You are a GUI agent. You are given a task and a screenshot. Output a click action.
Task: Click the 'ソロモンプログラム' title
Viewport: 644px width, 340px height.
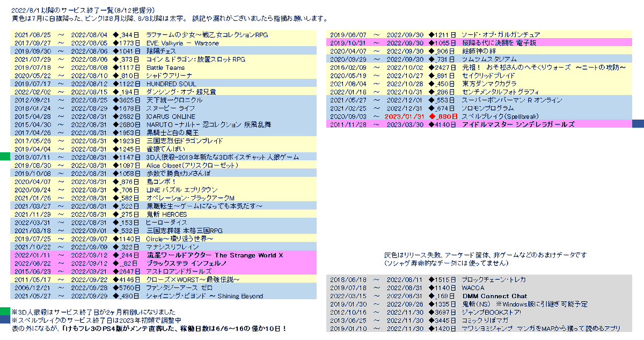(x=487, y=108)
